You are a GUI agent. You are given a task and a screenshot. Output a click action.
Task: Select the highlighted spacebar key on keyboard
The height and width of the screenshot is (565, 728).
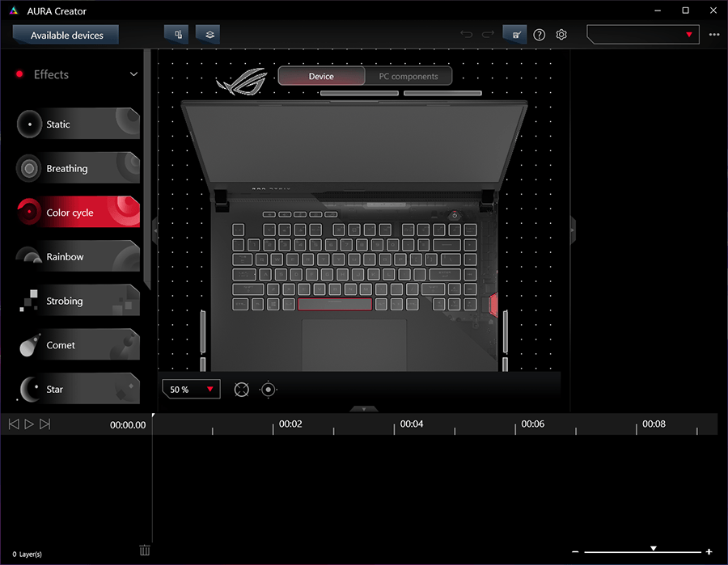(x=335, y=304)
